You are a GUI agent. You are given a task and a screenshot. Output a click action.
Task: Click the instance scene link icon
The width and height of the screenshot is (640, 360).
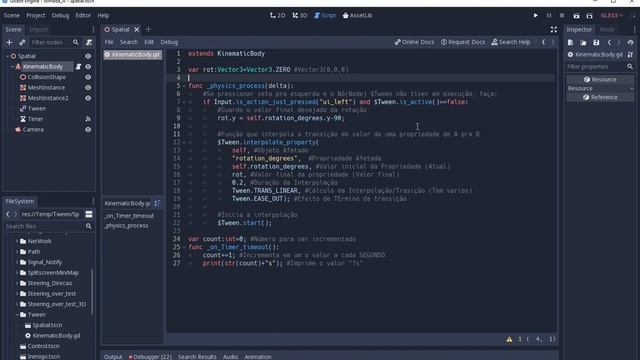(x=22, y=42)
